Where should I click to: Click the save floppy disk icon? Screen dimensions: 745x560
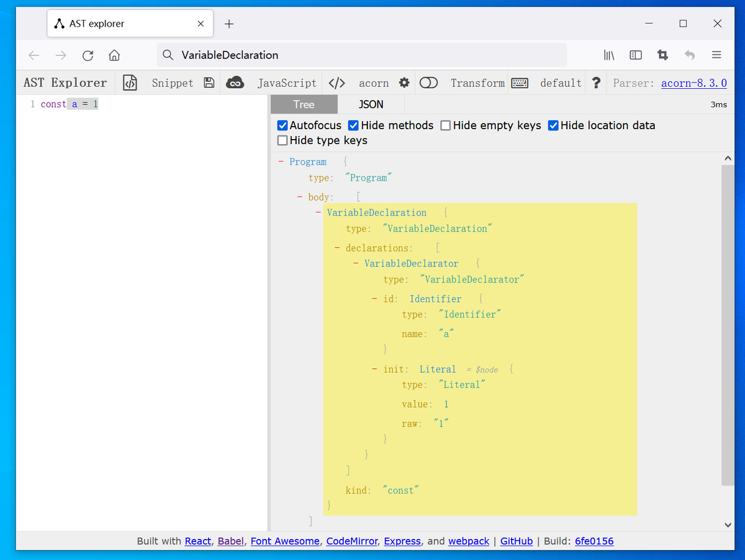209,83
